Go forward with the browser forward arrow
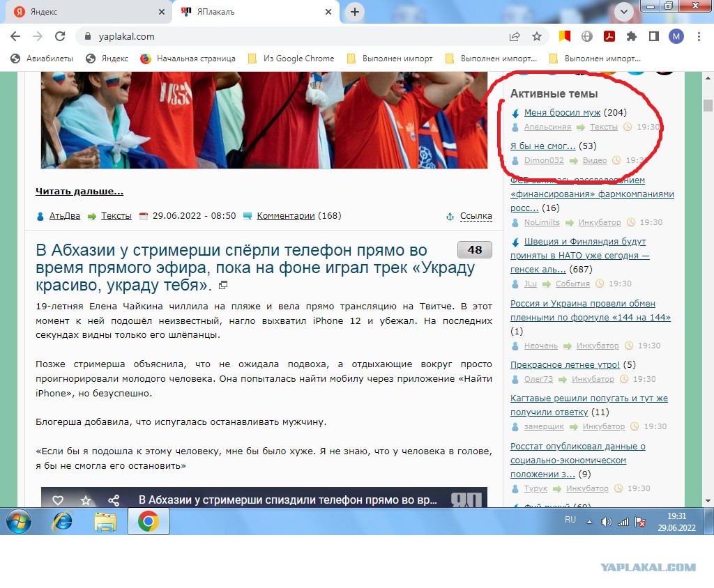This screenshot has width=714, height=588. point(38,36)
